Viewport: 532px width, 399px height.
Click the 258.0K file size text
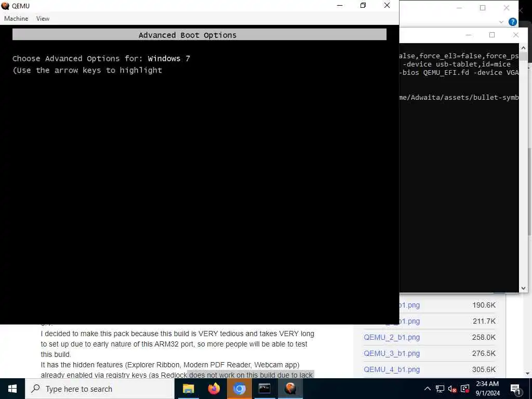(484, 337)
